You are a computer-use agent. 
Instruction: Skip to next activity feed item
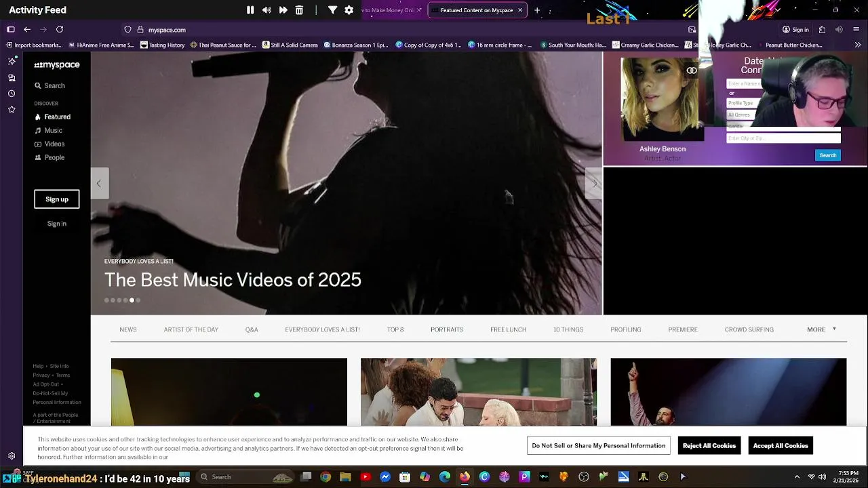[x=283, y=10]
